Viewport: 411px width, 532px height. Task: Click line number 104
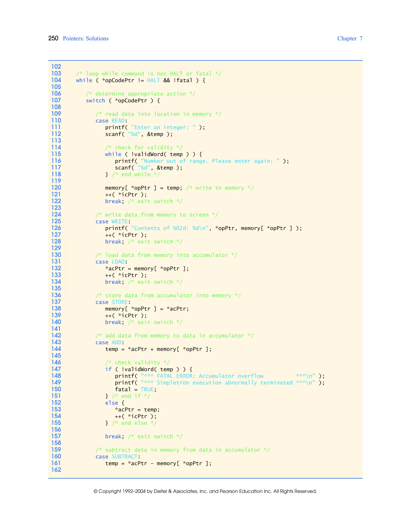click(56, 80)
